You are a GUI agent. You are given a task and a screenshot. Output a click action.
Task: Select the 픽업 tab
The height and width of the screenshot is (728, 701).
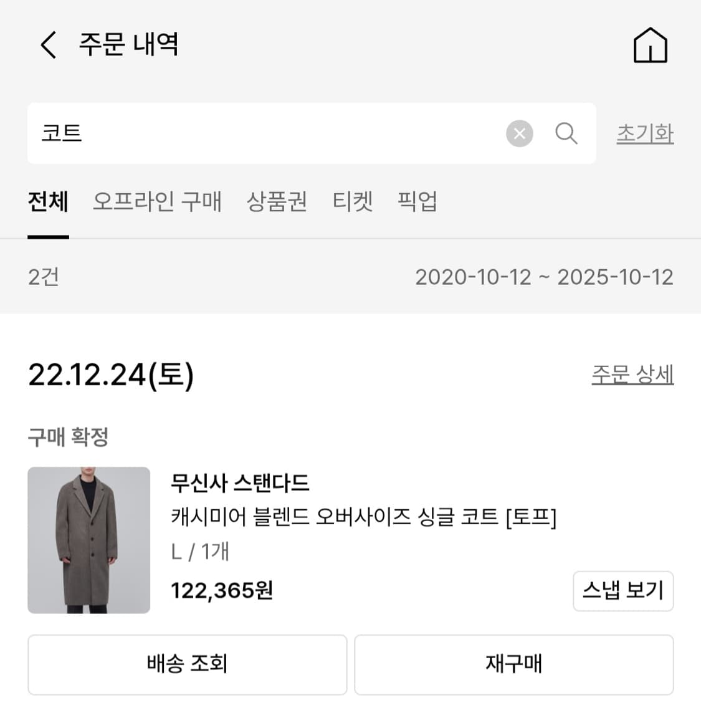[417, 202]
